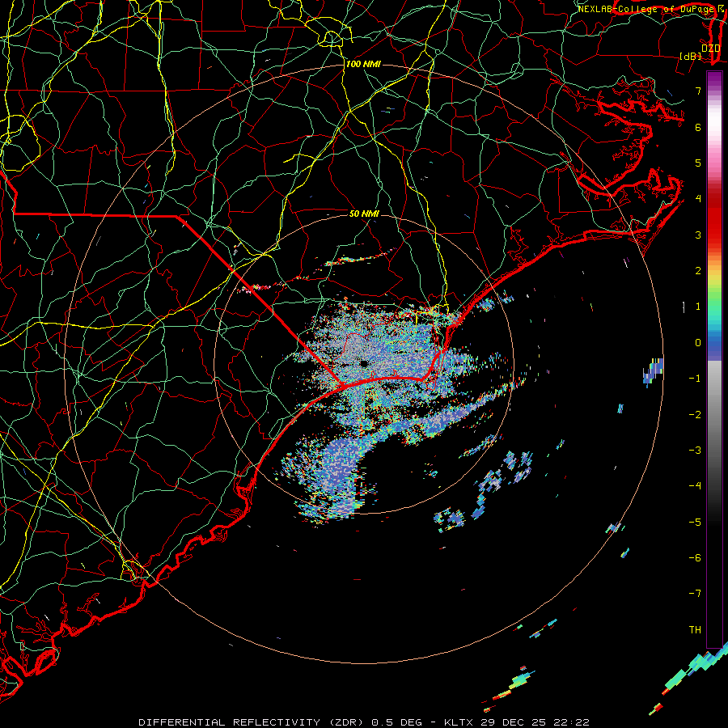Click the 0 dB mark on color scale

pyautogui.click(x=698, y=343)
